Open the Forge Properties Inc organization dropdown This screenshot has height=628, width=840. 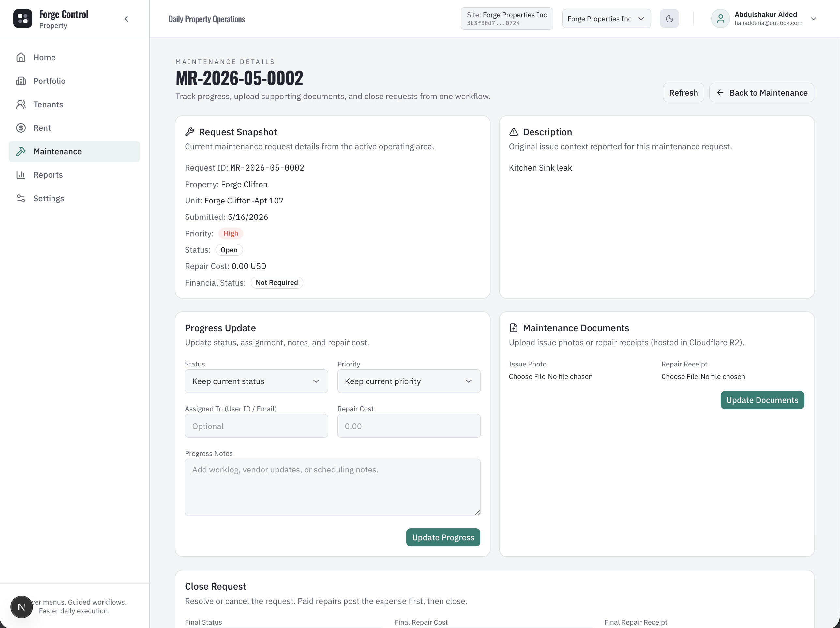[x=606, y=19]
